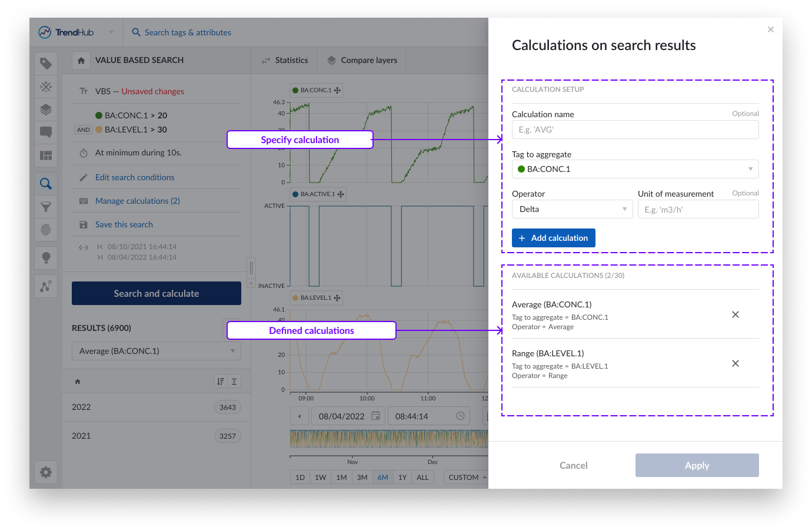The image size is (812, 530).
Task: Open the Operator dropdown showing Delta
Action: 572,209
